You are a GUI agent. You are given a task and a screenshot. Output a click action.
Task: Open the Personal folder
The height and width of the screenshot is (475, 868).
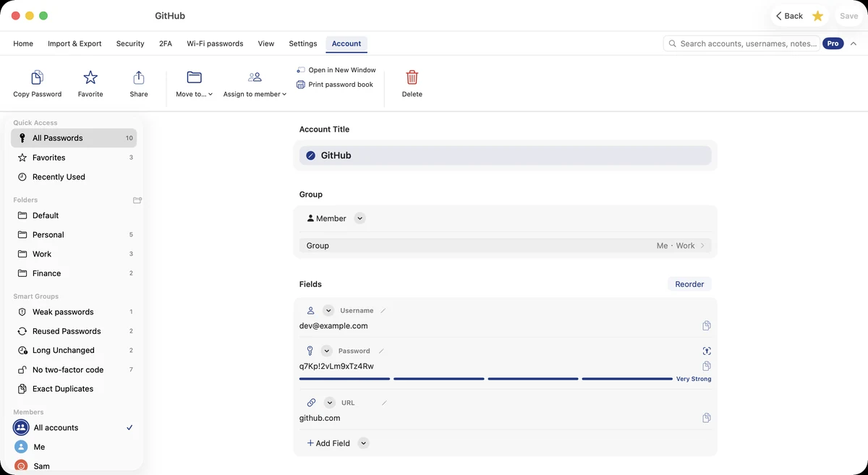click(74, 235)
